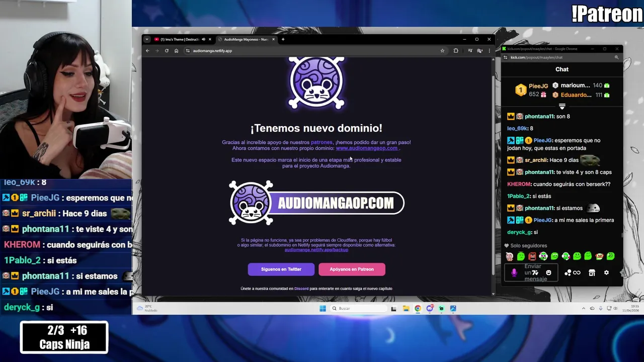Open the Windows Start menu
Viewport: 644px width, 362px height.
coord(323,308)
